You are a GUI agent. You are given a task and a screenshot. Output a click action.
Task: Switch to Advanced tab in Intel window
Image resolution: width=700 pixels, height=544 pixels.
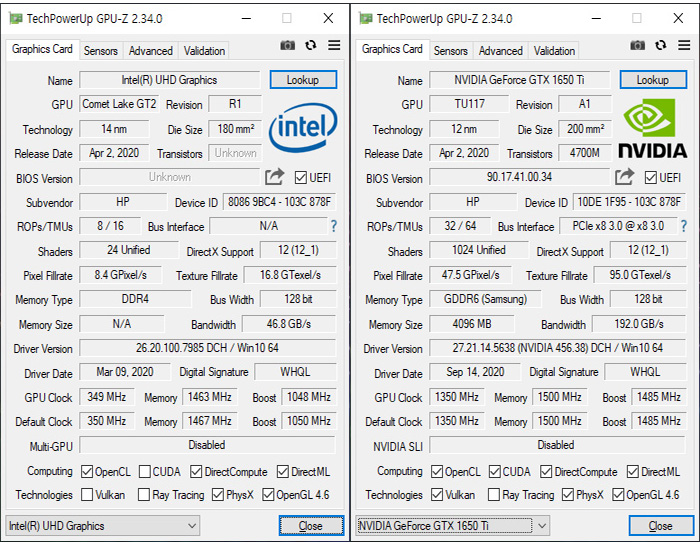pos(150,51)
